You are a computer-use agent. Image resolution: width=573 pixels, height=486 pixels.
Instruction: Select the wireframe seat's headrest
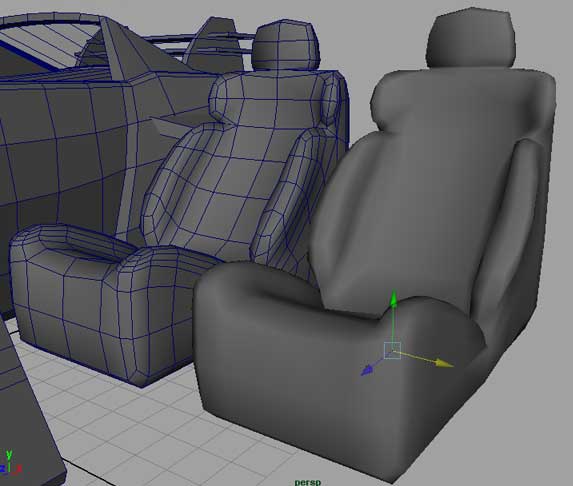point(285,45)
